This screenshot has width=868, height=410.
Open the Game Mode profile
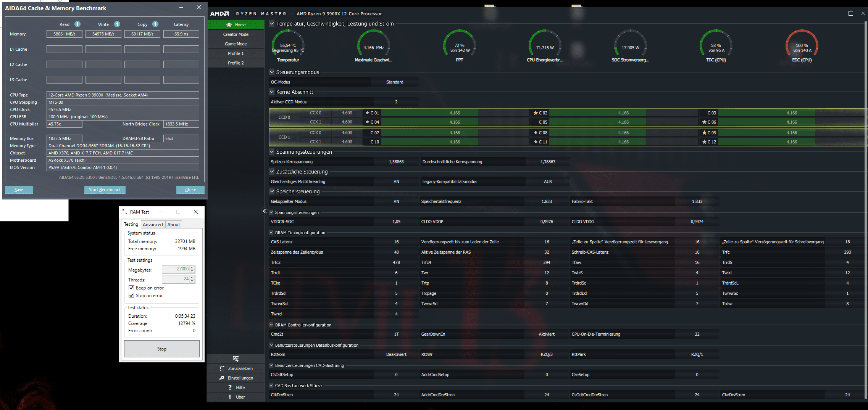236,44
